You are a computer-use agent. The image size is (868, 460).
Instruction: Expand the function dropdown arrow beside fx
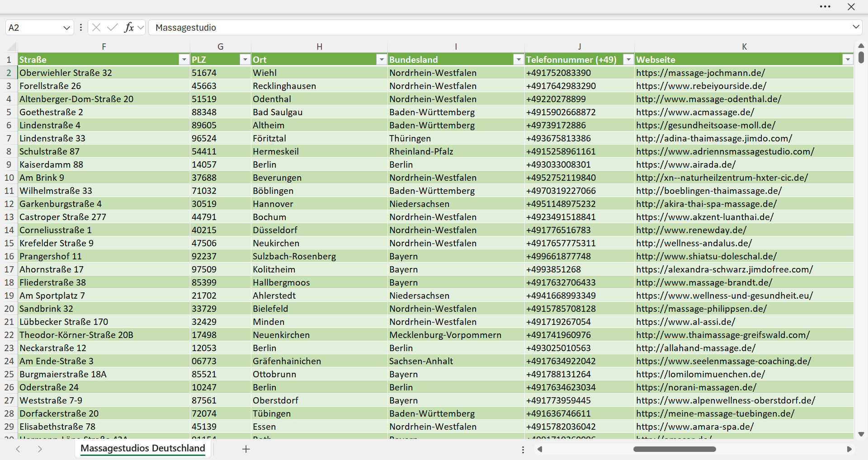coord(141,28)
